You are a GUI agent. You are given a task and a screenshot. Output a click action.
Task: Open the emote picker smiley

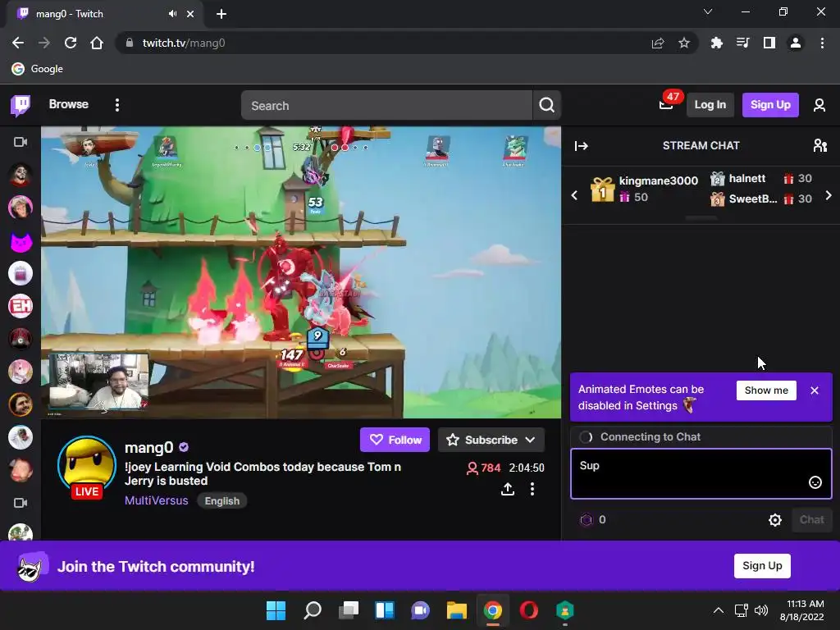tap(815, 482)
